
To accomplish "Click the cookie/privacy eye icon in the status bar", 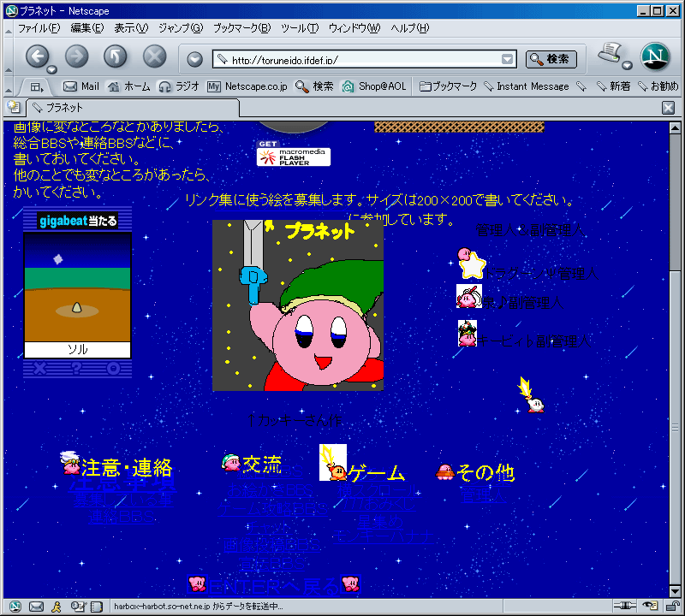I will click(x=651, y=606).
